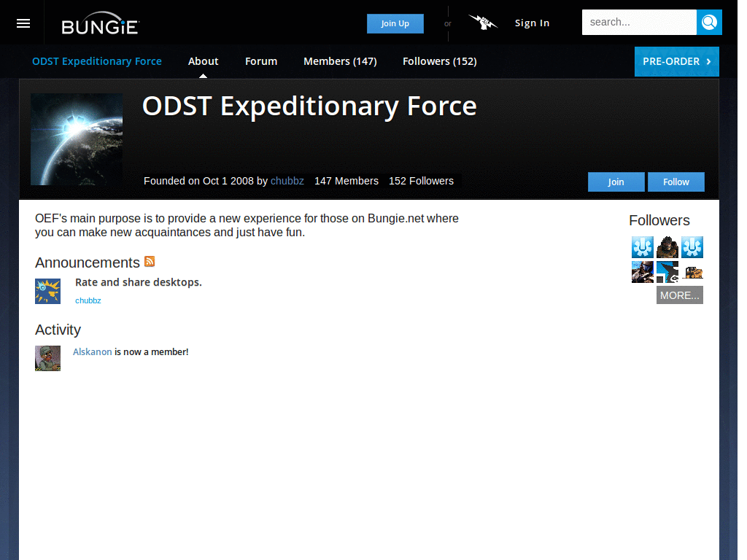Click the Announcements heading

(x=88, y=262)
